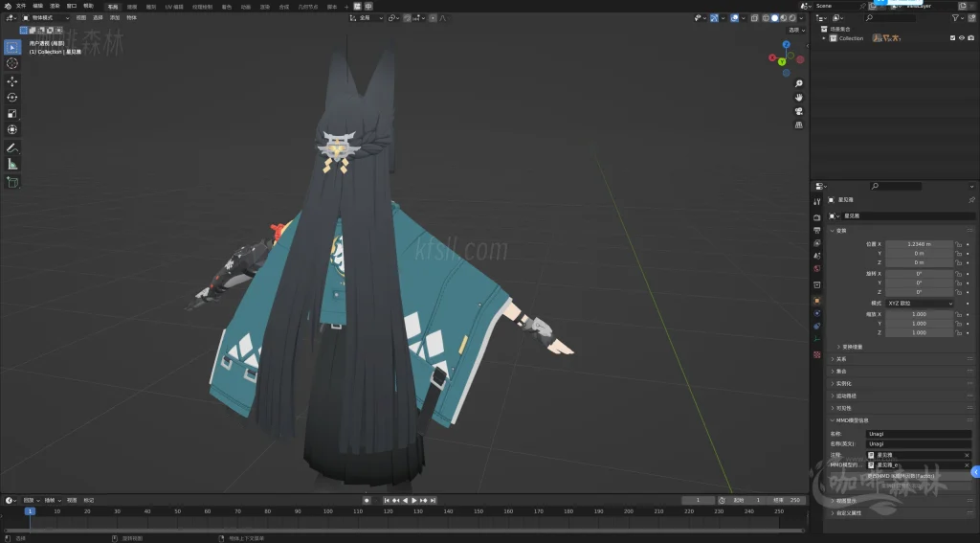Open the Tool properties tab
The width and height of the screenshot is (980, 543).
[817, 201]
